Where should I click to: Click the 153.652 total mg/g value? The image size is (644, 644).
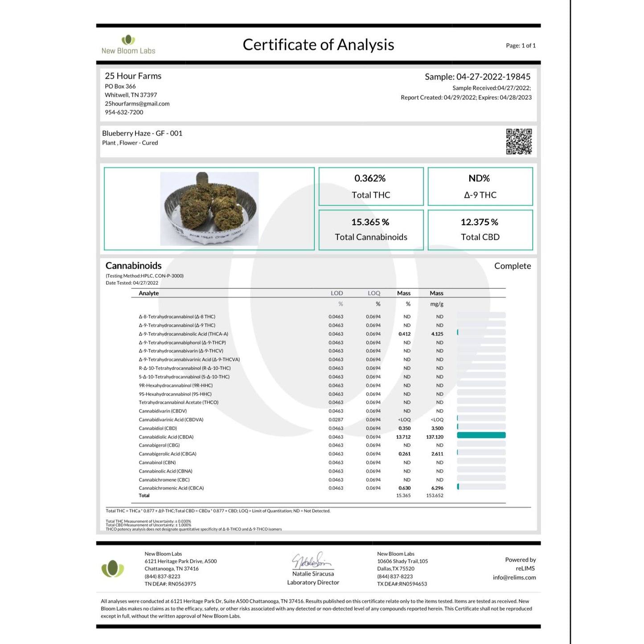pos(435,496)
